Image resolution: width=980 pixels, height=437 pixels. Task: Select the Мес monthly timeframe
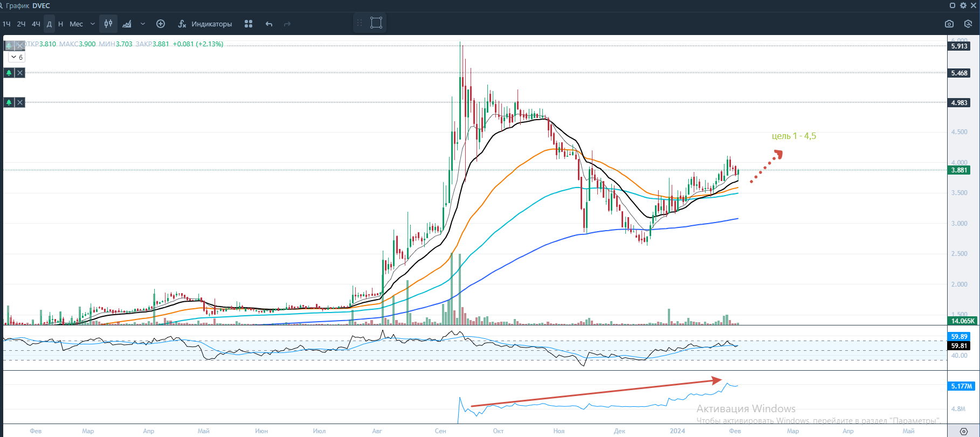(76, 24)
